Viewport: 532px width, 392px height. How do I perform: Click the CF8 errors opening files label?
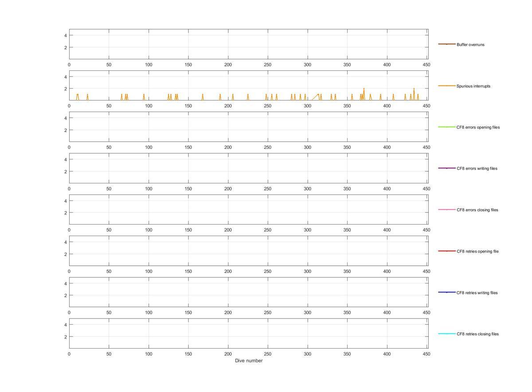coord(478,127)
